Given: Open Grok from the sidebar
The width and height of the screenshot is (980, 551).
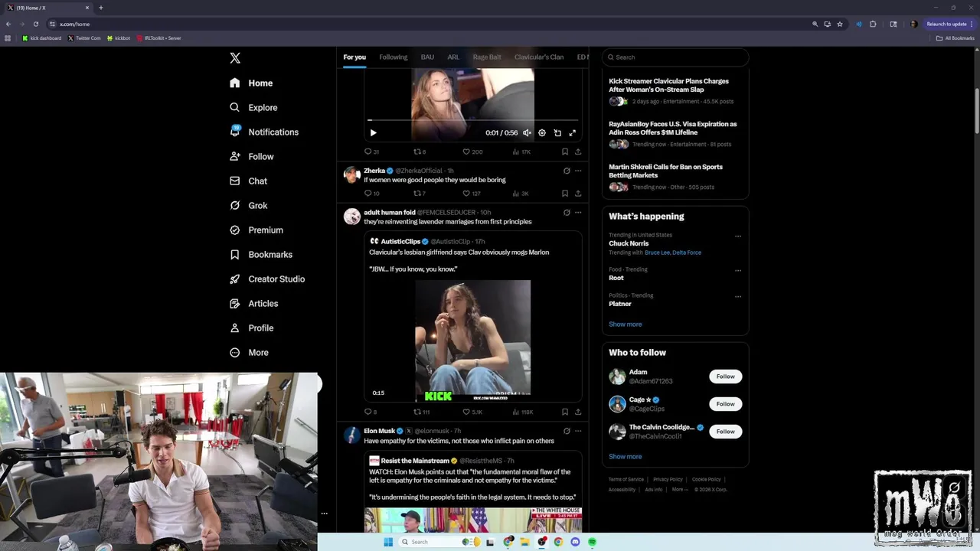Looking at the screenshot, I should coord(248,205).
